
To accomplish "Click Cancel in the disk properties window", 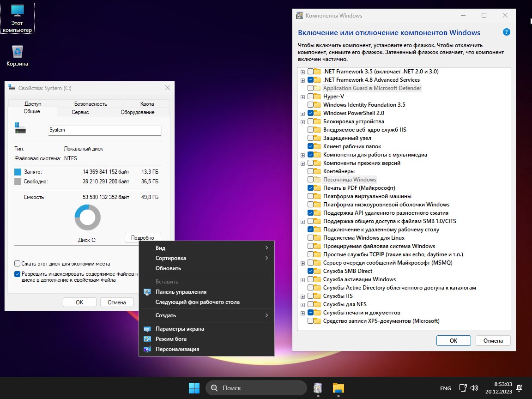I will click(x=116, y=302).
